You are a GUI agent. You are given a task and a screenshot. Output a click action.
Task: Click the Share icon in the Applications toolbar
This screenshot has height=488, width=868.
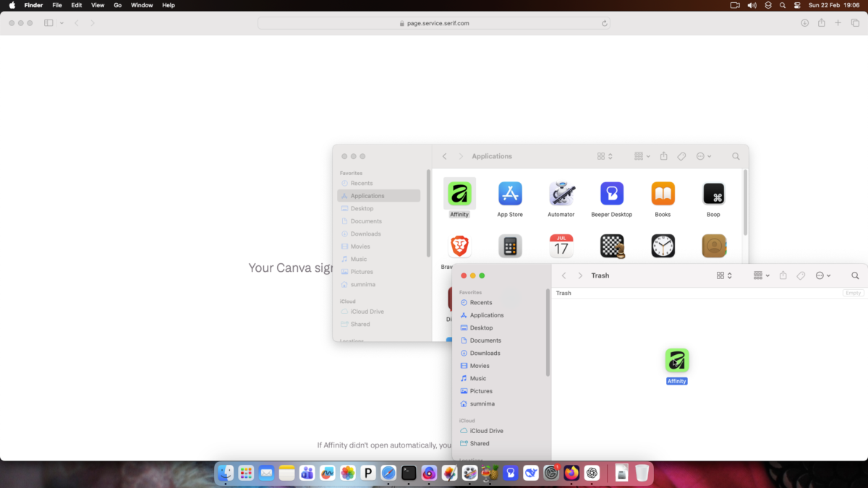coord(663,155)
